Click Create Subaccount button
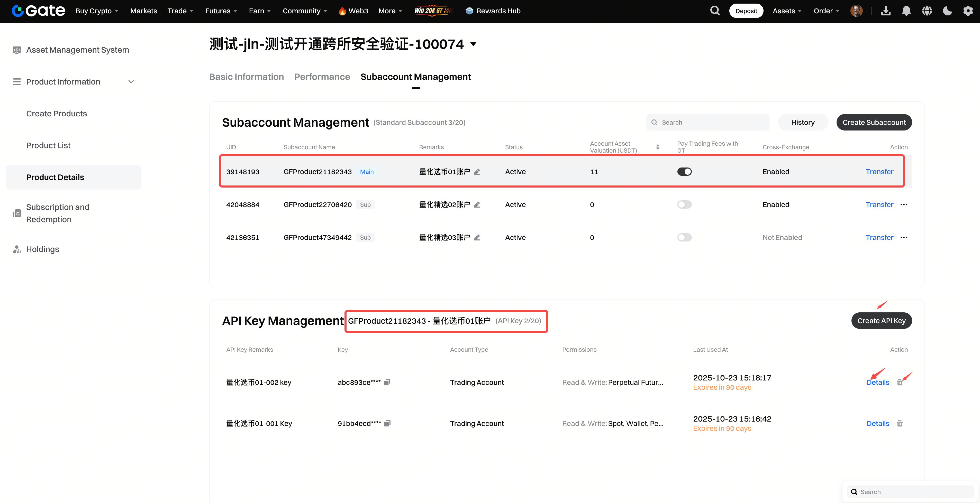This screenshot has height=503, width=980. click(874, 123)
